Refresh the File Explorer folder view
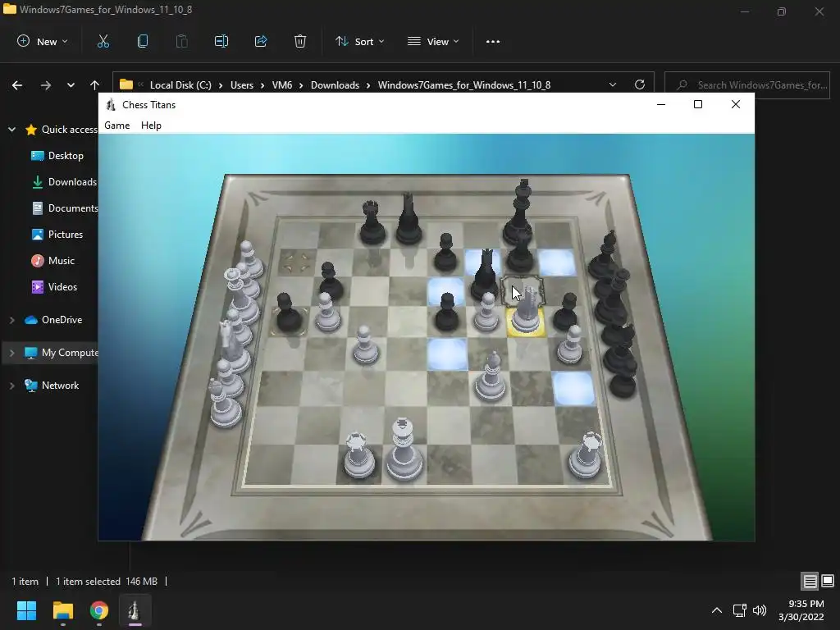Viewport: 840px width, 630px height. [x=640, y=84]
